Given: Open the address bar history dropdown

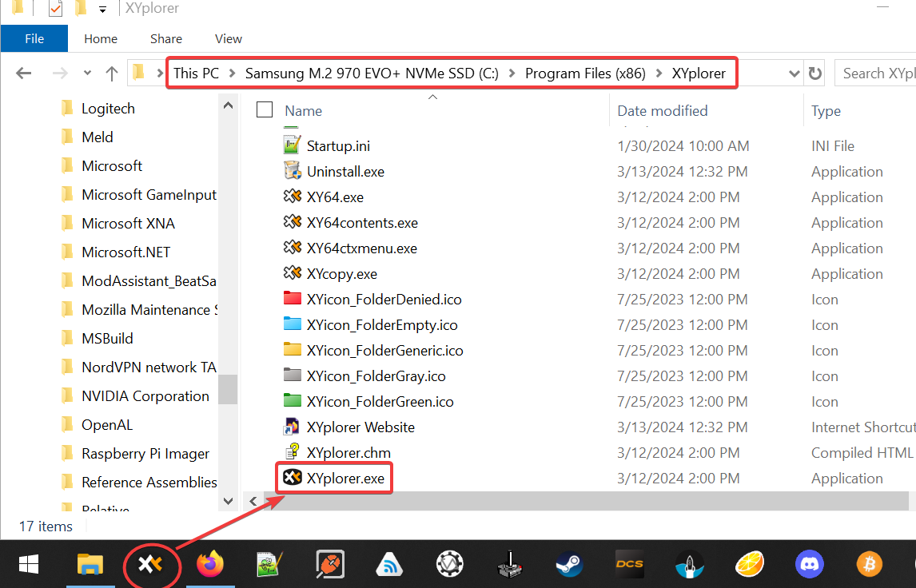Looking at the screenshot, I should tap(794, 73).
